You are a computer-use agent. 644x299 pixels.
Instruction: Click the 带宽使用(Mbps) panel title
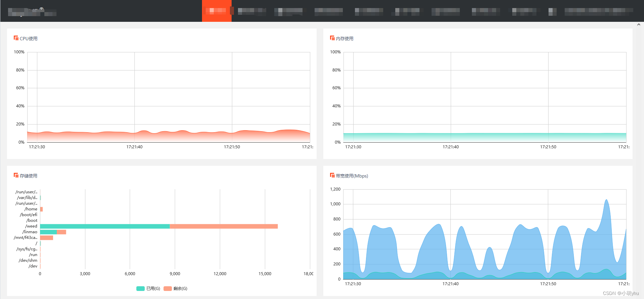point(352,176)
